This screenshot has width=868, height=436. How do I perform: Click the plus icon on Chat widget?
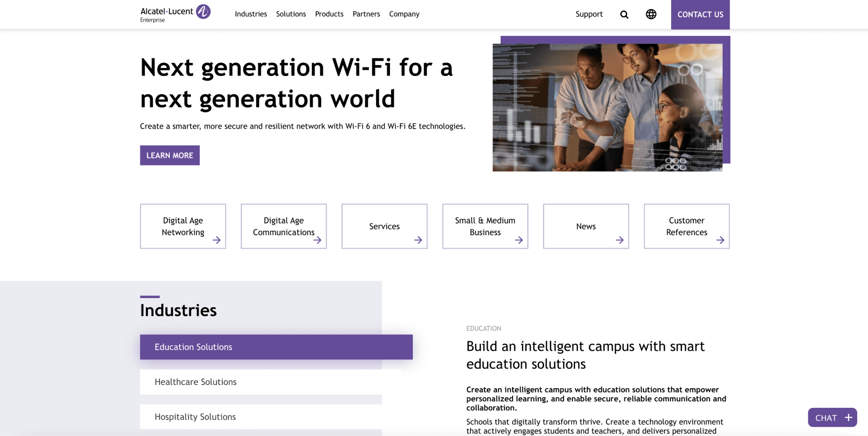click(x=848, y=418)
